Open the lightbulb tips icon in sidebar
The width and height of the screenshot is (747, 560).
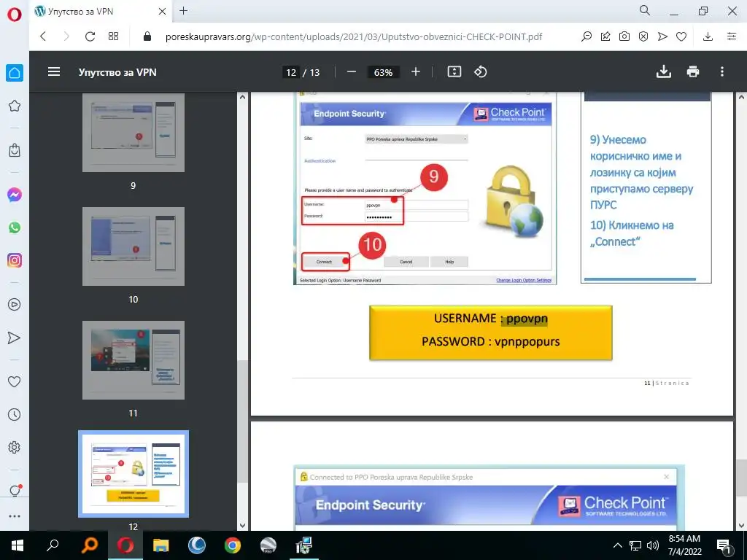[15, 491]
